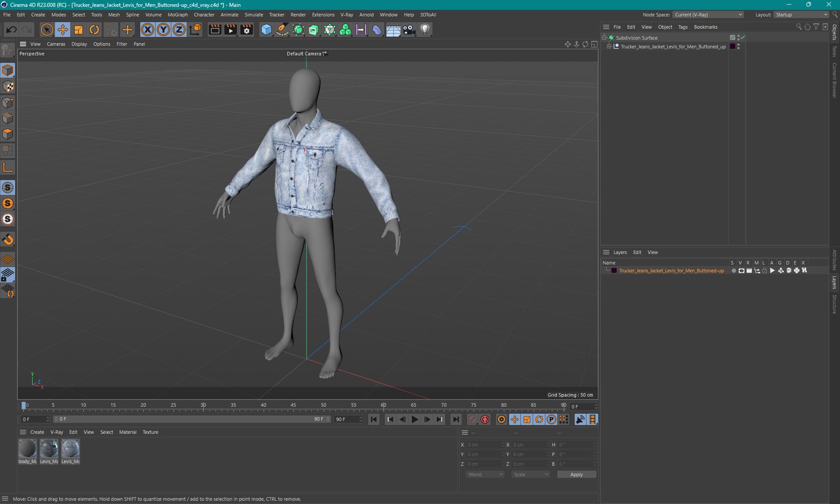Switch to Texture mode
Viewport: 840px width, 504px height.
pyautogui.click(x=8, y=86)
